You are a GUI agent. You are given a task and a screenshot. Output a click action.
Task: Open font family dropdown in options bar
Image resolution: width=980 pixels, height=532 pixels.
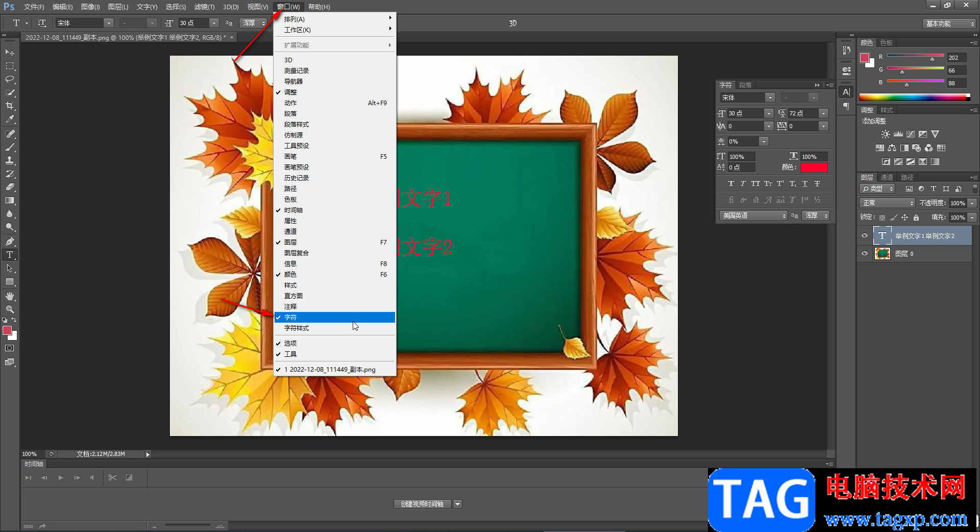[x=109, y=23]
